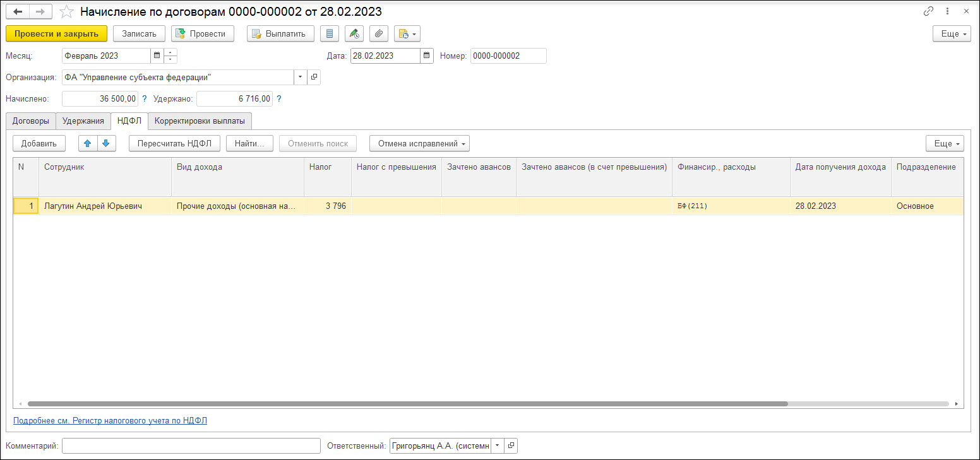Image resolution: width=980 pixels, height=460 pixels.
Task: Open attached files with the paperclip icon
Action: tap(378, 33)
